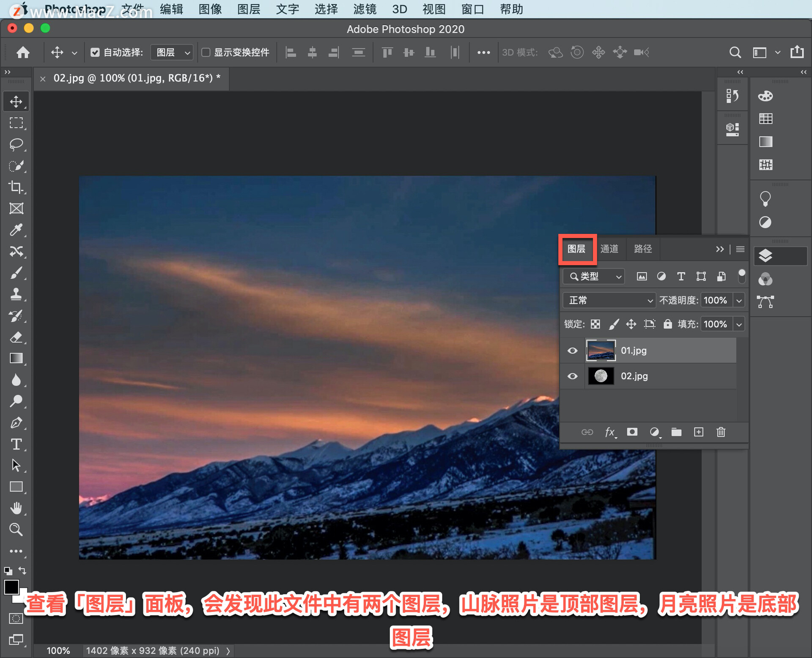
Task: Select the Dodge tool
Action: coord(16,401)
